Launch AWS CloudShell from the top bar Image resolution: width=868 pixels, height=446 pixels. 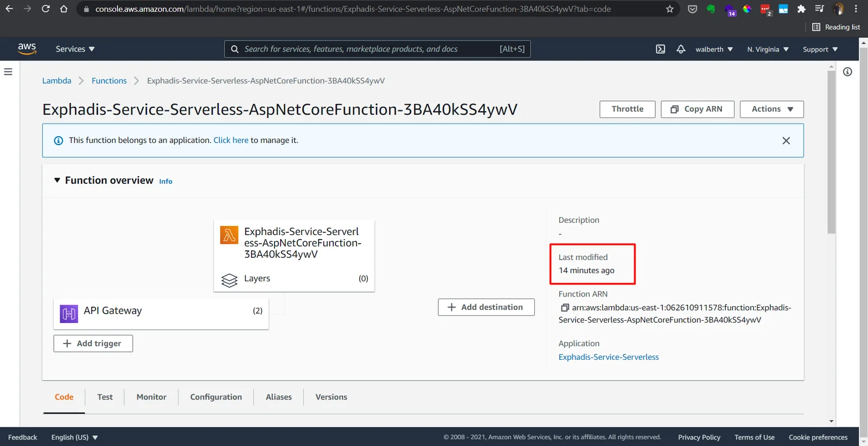click(x=660, y=49)
